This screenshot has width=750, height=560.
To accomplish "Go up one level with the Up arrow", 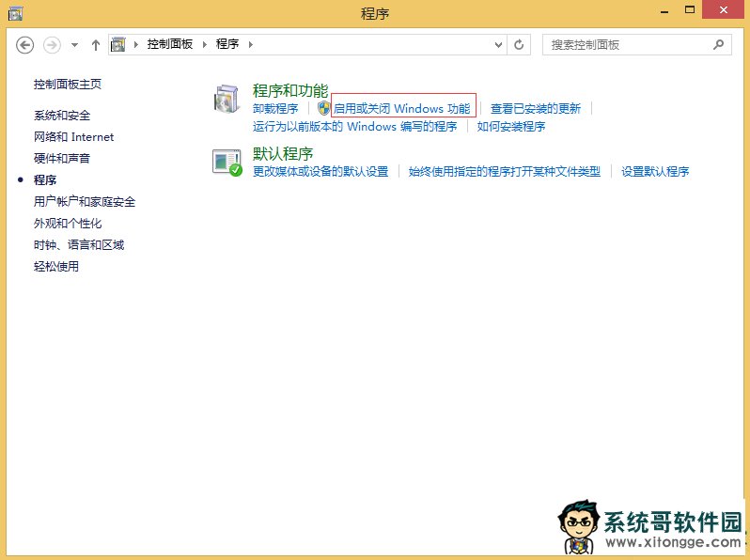I will [96, 45].
